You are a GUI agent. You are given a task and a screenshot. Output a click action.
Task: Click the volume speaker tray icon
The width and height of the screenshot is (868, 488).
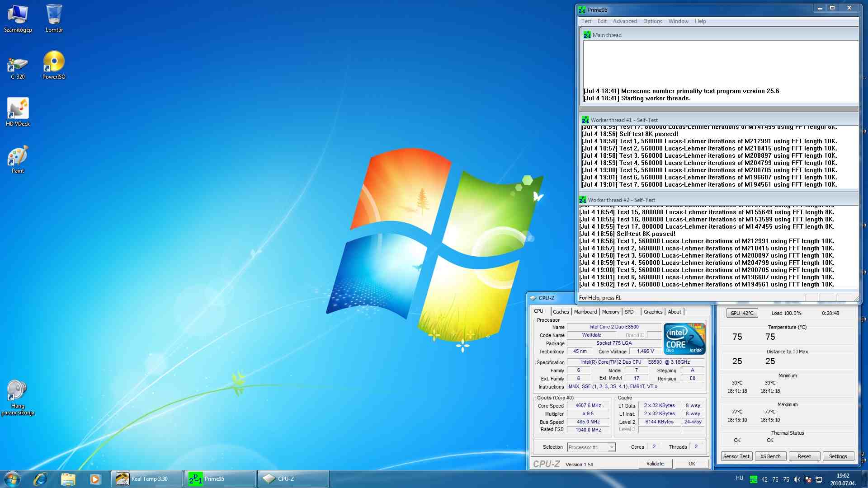[x=797, y=480]
